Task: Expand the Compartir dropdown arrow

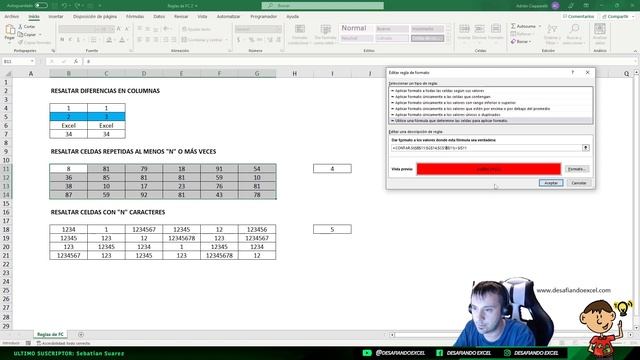Action: coord(633,16)
